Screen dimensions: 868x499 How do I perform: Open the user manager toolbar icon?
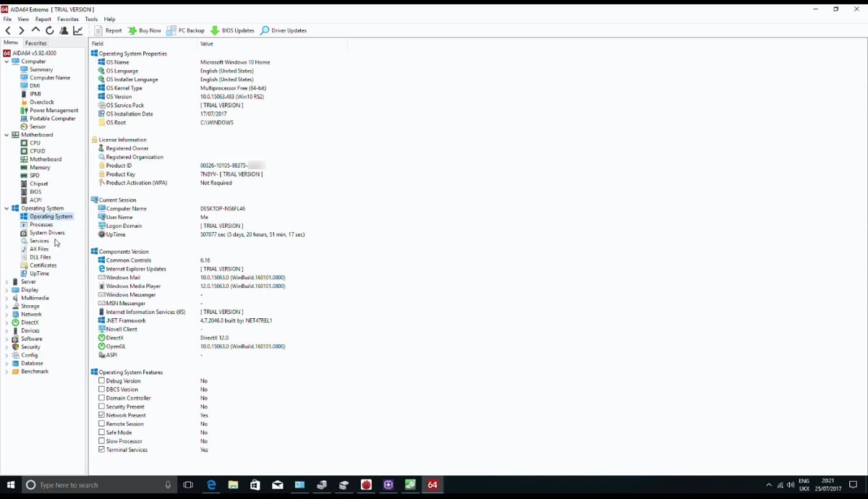pyautogui.click(x=64, y=30)
